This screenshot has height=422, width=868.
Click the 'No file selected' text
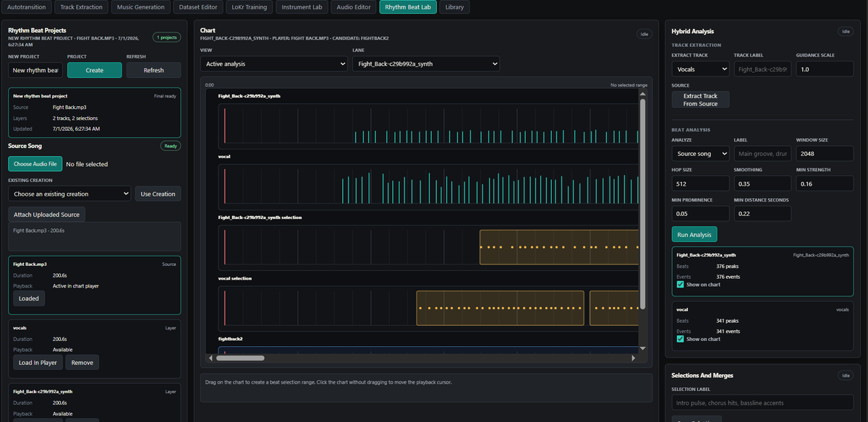pos(87,164)
